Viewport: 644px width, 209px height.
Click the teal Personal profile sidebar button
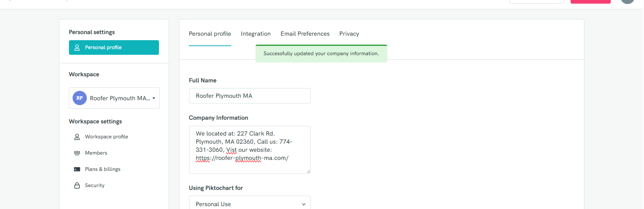[x=114, y=47]
